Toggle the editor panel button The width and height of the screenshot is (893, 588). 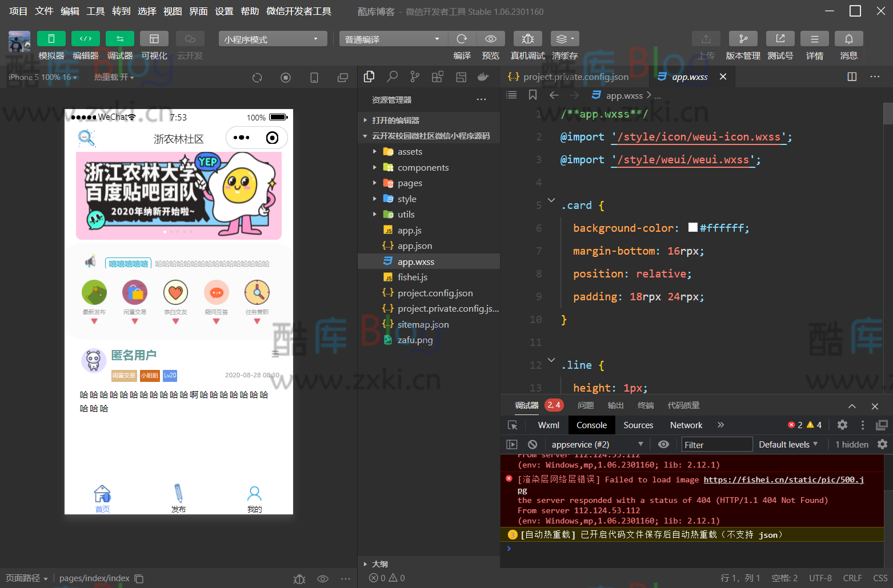(x=85, y=39)
